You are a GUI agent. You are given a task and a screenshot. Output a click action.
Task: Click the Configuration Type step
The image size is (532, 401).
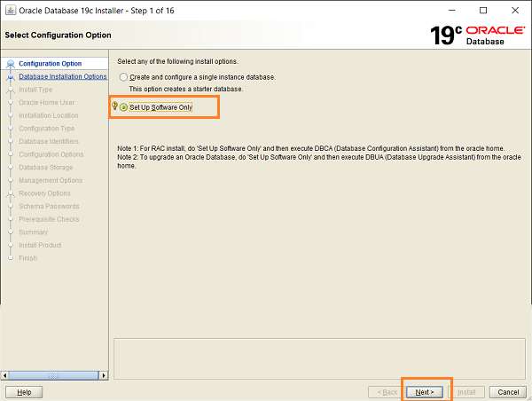tap(47, 129)
